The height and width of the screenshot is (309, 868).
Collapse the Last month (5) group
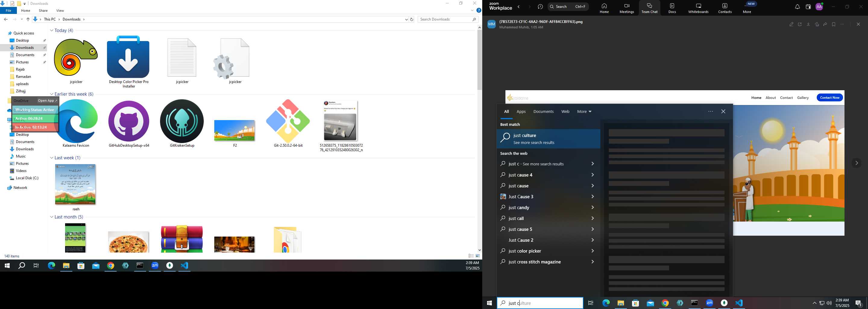[52, 217]
